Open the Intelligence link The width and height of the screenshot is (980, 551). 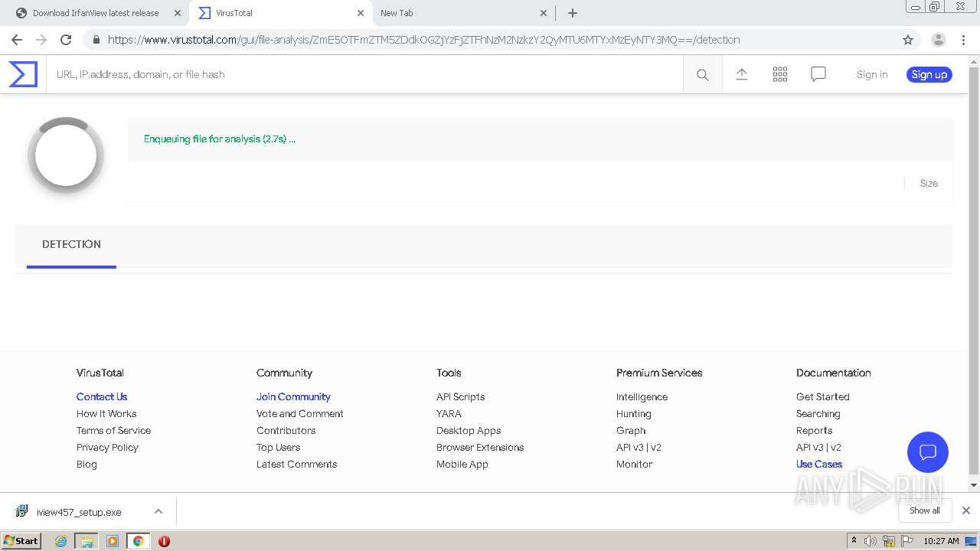pyautogui.click(x=642, y=396)
